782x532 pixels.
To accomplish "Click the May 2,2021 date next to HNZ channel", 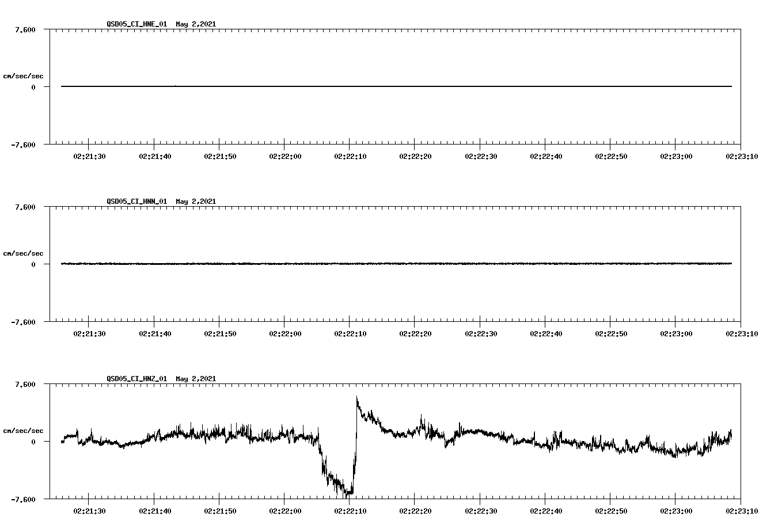I will 196,379.
